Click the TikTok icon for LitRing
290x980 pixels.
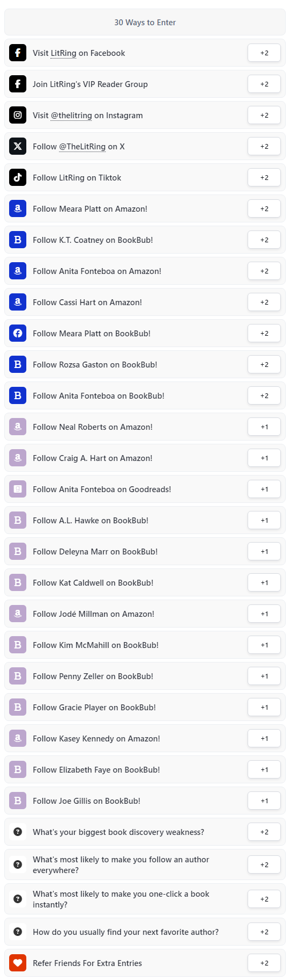pyautogui.click(x=18, y=177)
